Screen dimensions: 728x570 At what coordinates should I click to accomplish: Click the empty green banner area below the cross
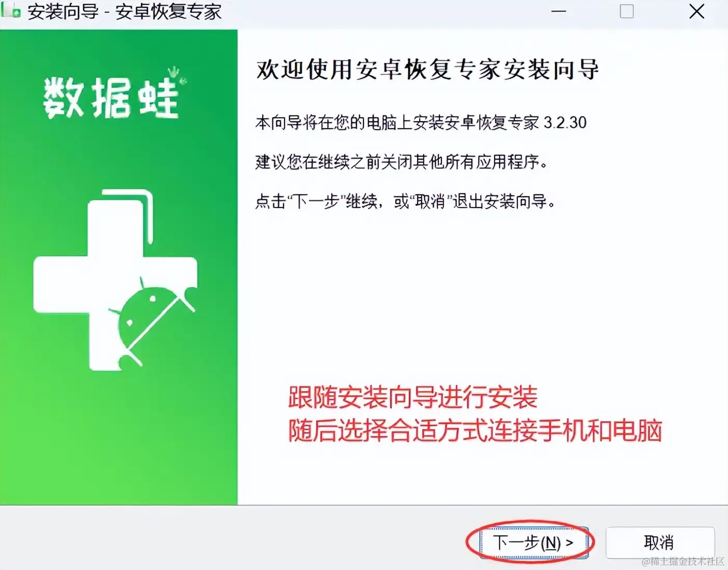(119, 437)
